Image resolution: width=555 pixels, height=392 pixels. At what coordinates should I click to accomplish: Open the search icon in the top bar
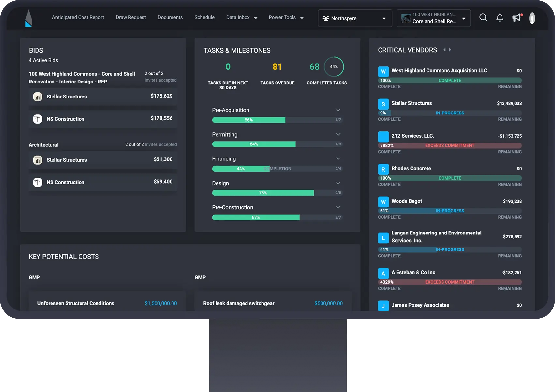(x=483, y=18)
